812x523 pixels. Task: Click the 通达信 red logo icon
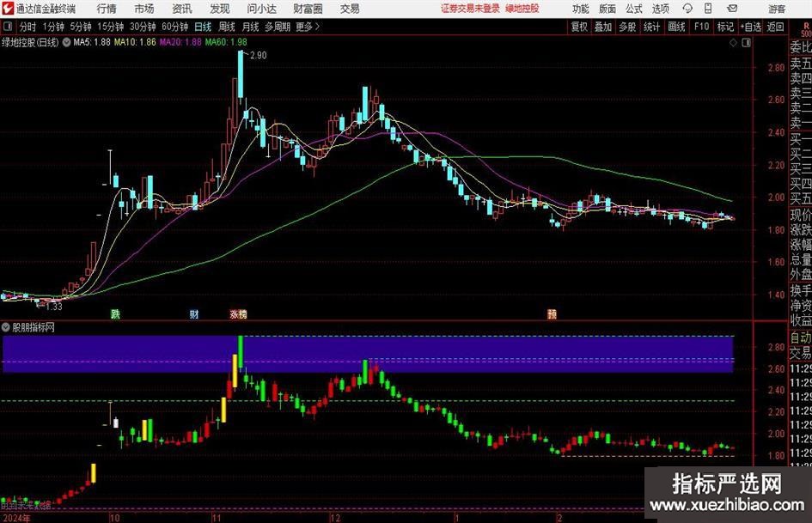pyautogui.click(x=8, y=9)
